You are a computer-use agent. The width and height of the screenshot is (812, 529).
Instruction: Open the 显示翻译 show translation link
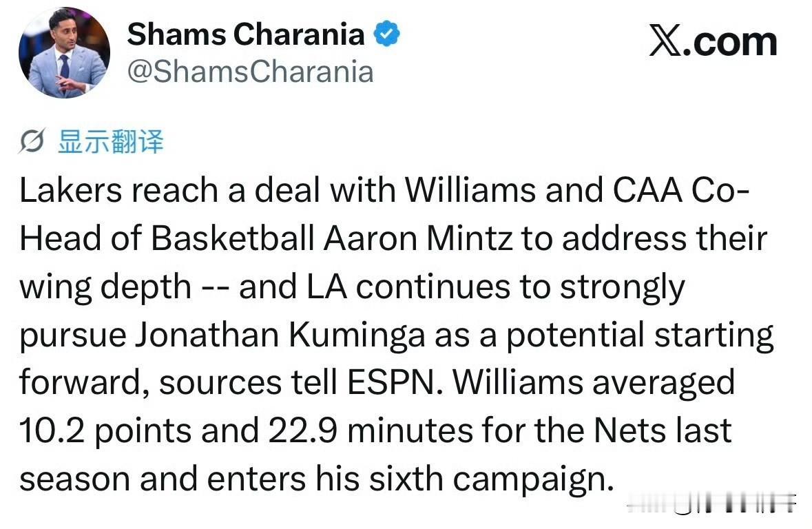(x=111, y=141)
